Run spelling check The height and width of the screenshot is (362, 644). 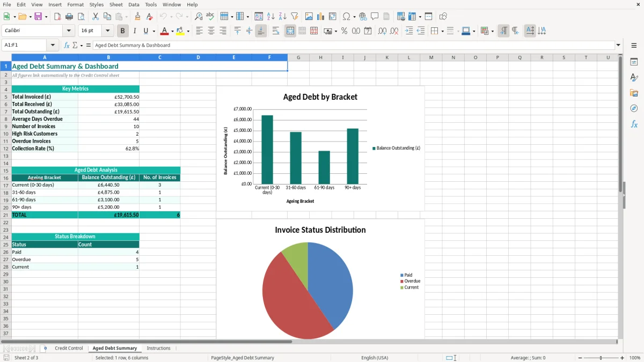[210, 17]
